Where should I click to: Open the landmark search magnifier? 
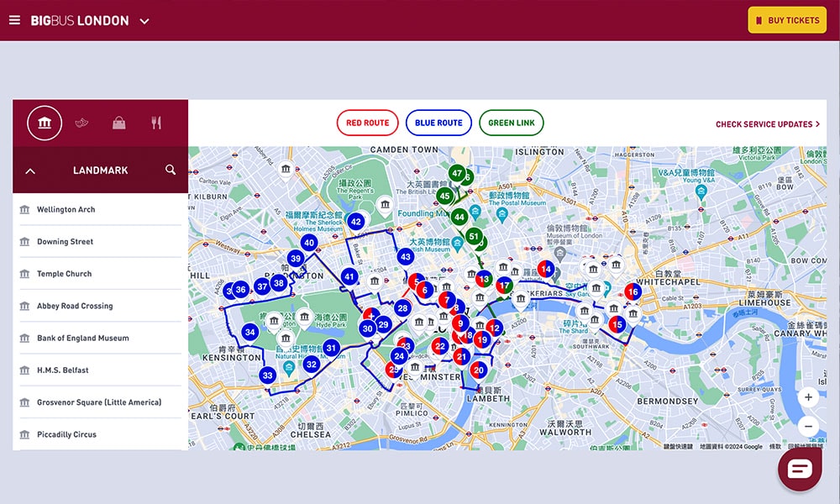171,170
